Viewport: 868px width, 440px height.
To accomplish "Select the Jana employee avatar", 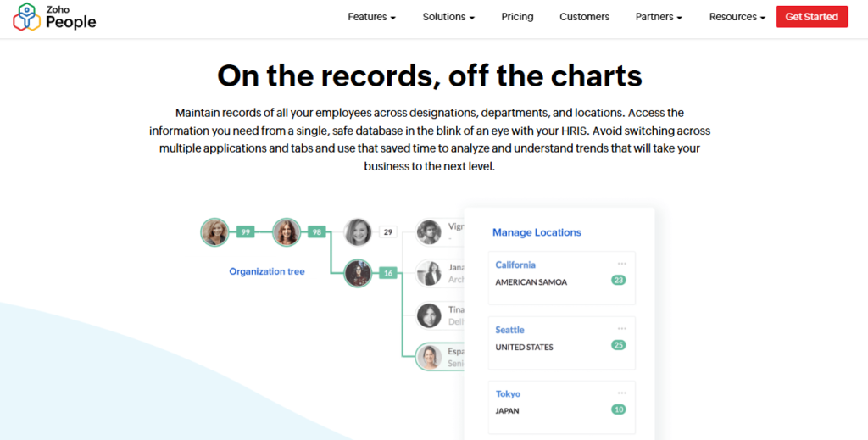I will pyautogui.click(x=428, y=273).
